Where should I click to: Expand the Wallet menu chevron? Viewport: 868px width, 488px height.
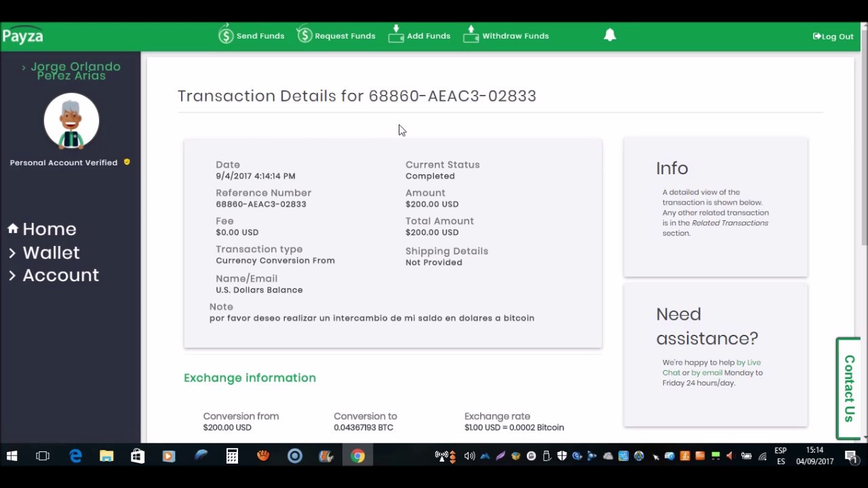tap(12, 252)
